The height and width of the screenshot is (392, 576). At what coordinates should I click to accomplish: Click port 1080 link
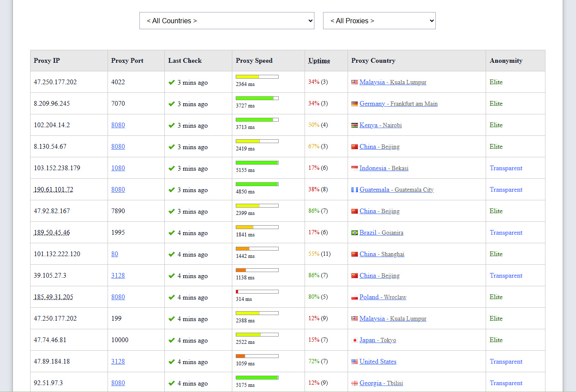pos(118,168)
